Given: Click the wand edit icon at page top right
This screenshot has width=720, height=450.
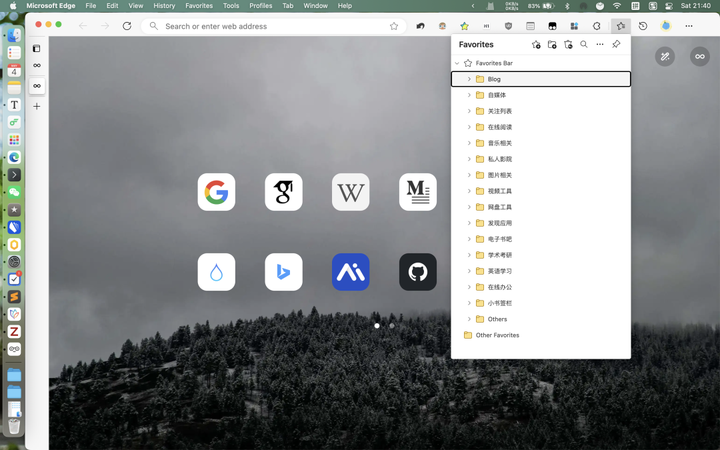Looking at the screenshot, I should 664,56.
